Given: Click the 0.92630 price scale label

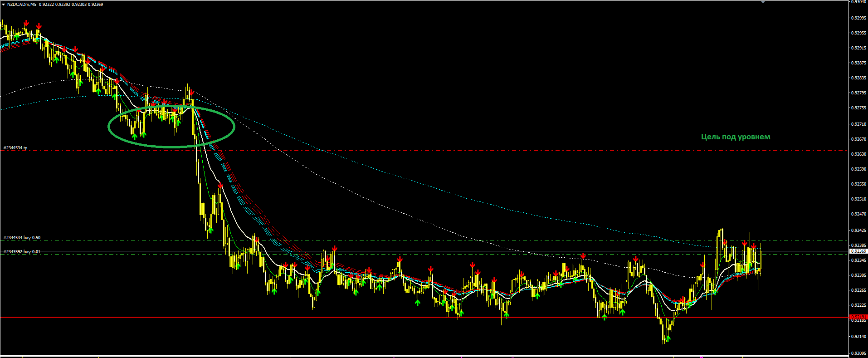Looking at the screenshot, I should (858, 154).
